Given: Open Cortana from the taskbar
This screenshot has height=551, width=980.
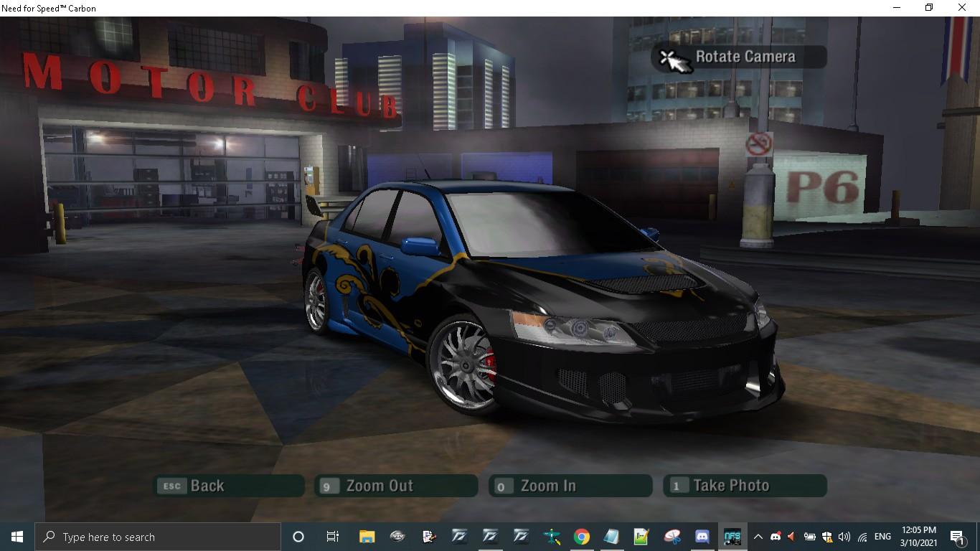Looking at the screenshot, I should (x=298, y=537).
